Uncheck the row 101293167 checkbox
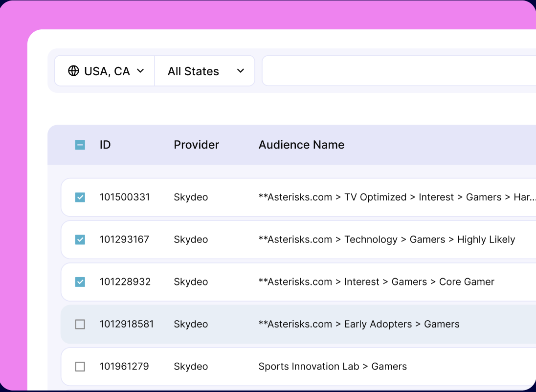 [x=80, y=240]
